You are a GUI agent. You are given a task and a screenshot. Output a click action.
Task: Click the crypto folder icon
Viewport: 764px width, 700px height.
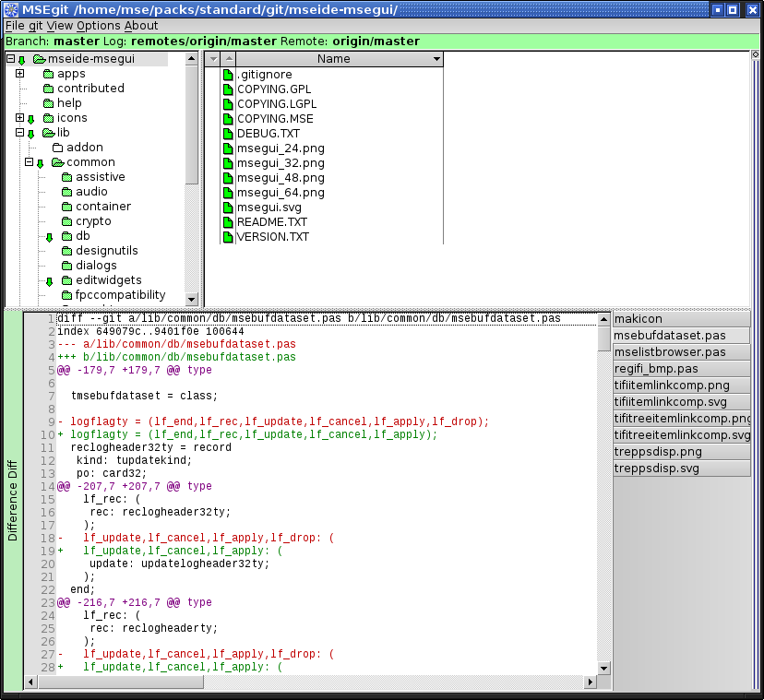point(66,221)
